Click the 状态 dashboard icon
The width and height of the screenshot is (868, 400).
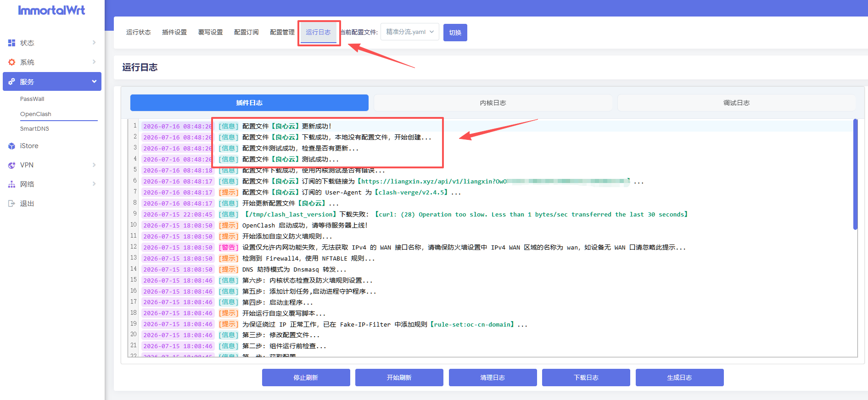12,43
